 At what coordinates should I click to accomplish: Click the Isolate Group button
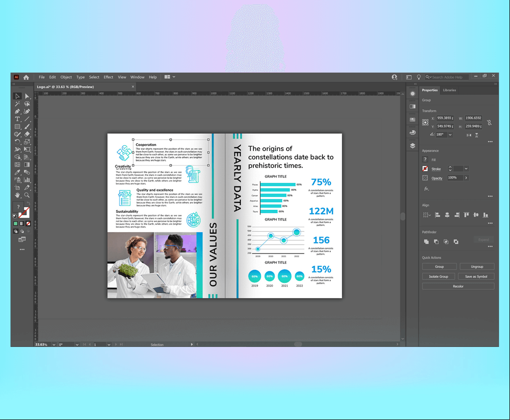coord(438,276)
